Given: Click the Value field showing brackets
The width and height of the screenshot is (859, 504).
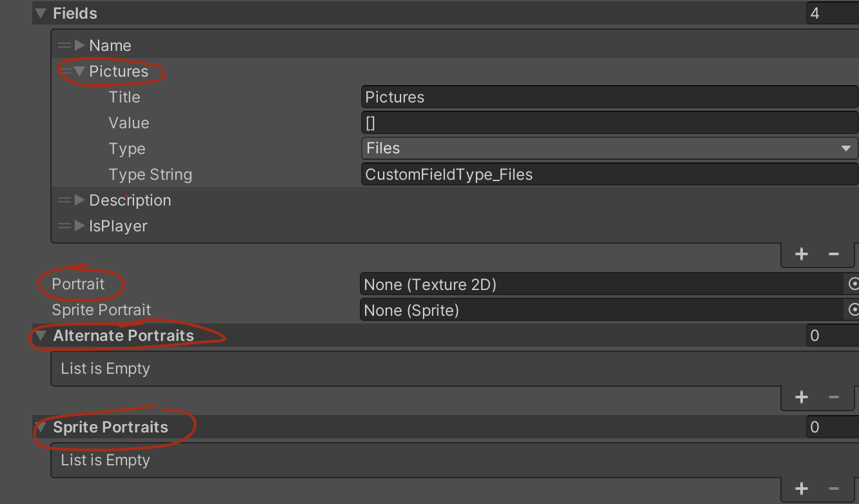Looking at the screenshot, I should (609, 122).
